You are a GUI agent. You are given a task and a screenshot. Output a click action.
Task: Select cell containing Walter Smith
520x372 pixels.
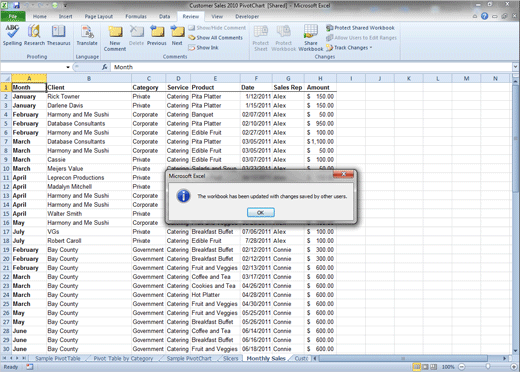[89, 214]
